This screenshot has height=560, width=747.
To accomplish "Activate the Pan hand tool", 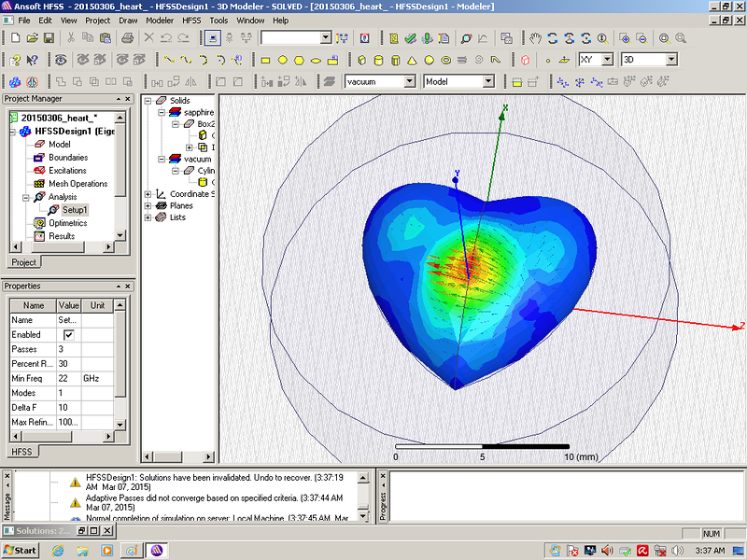I will click(x=535, y=38).
